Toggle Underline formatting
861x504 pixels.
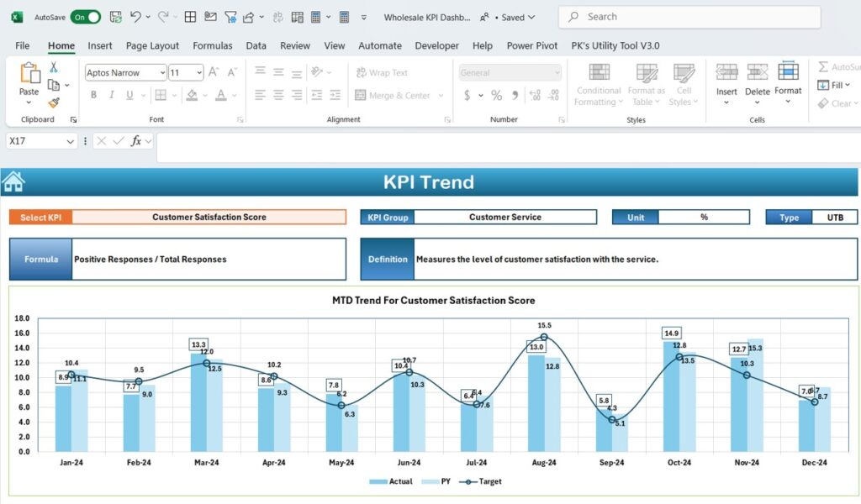coord(129,95)
